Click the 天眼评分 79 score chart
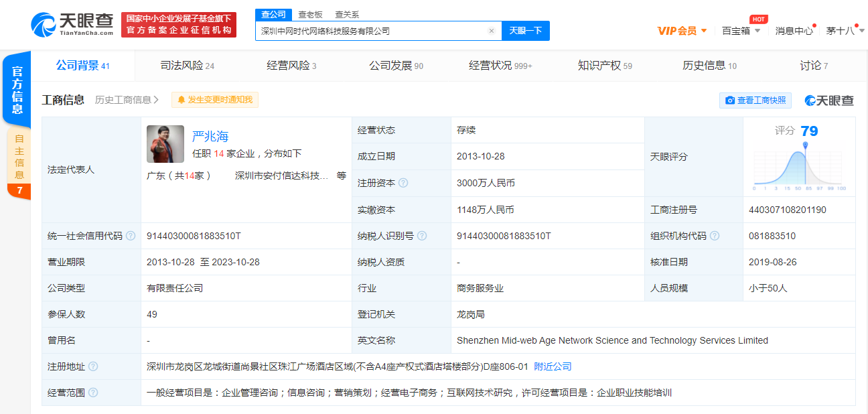Image resolution: width=868 pixels, height=414 pixels. [x=799, y=157]
